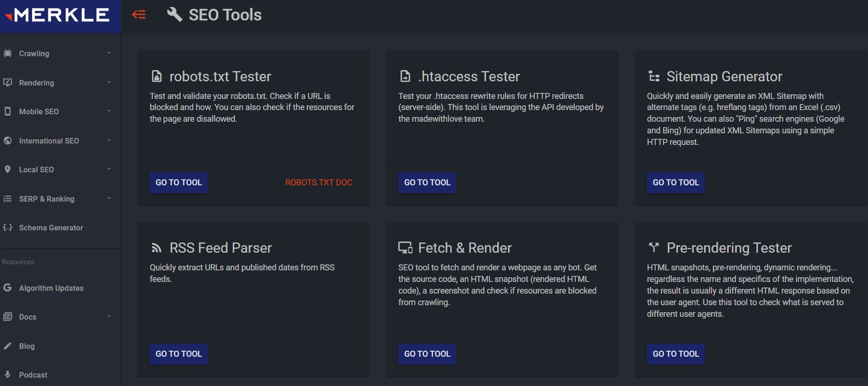Viewport: 868px width, 386px height.
Task: Expand the Rendering section arrow
Action: click(x=109, y=82)
